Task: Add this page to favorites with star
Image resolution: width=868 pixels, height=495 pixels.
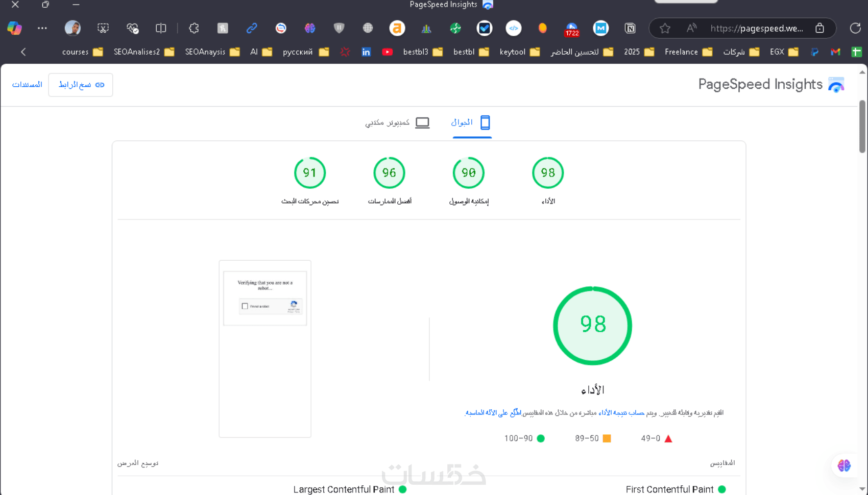Action: (x=665, y=28)
